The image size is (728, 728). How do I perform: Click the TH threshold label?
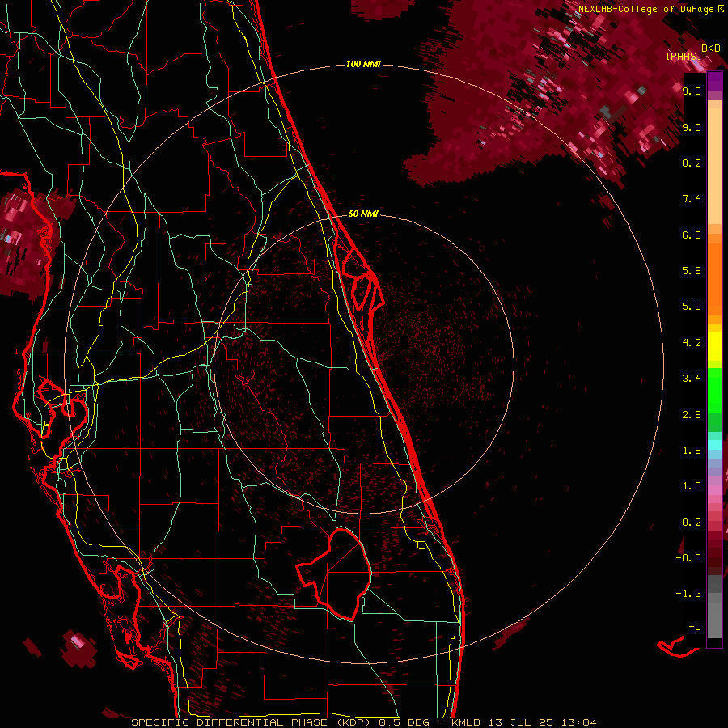click(x=695, y=630)
